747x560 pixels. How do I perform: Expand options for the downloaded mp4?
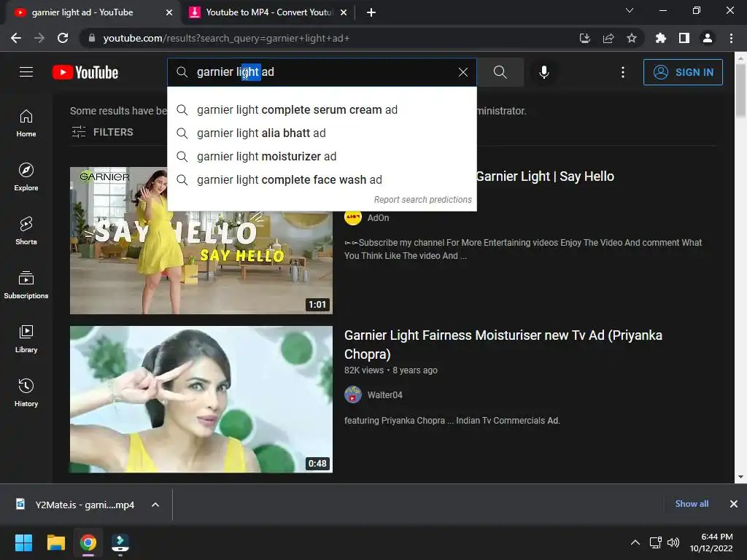click(155, 505)
